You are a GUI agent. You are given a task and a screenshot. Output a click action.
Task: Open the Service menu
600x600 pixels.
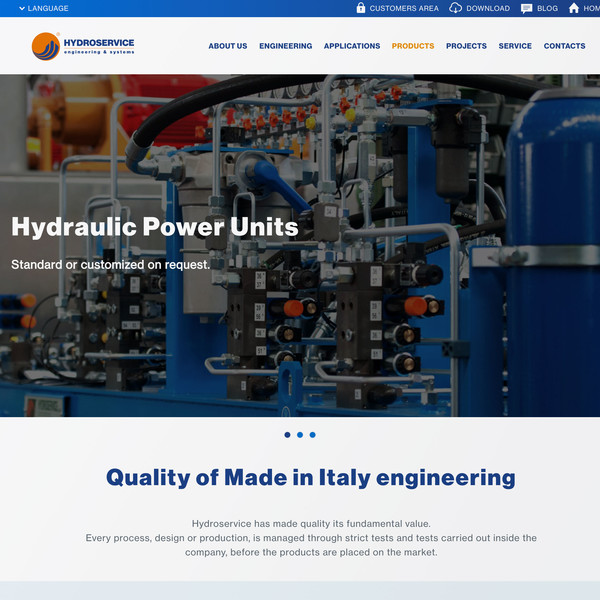pos(515,46)
